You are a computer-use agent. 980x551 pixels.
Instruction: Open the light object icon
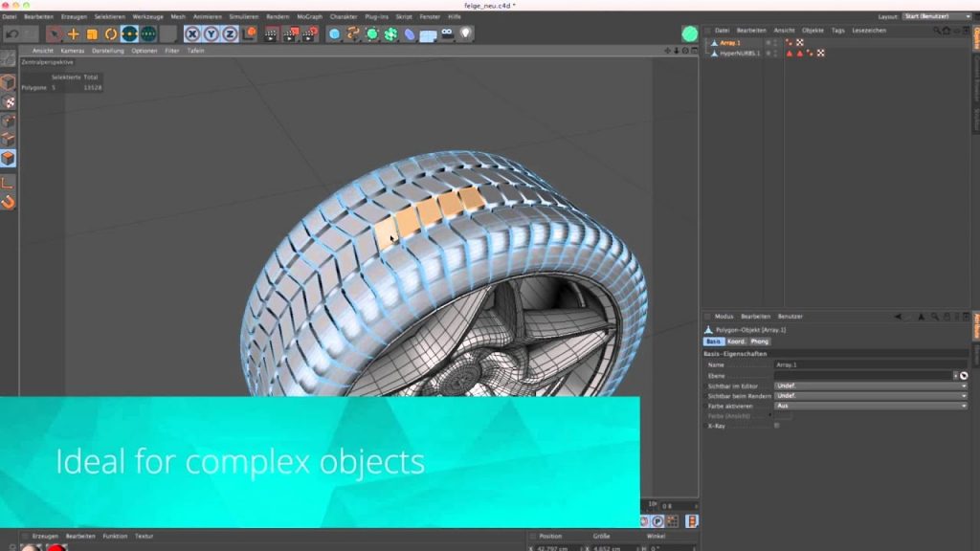click(x=466, y=33)
